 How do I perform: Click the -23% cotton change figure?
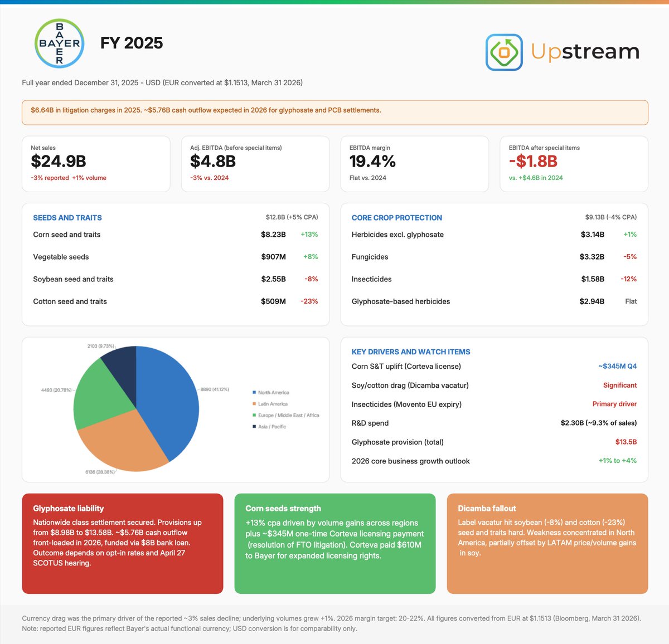click(x=309, y=301)
